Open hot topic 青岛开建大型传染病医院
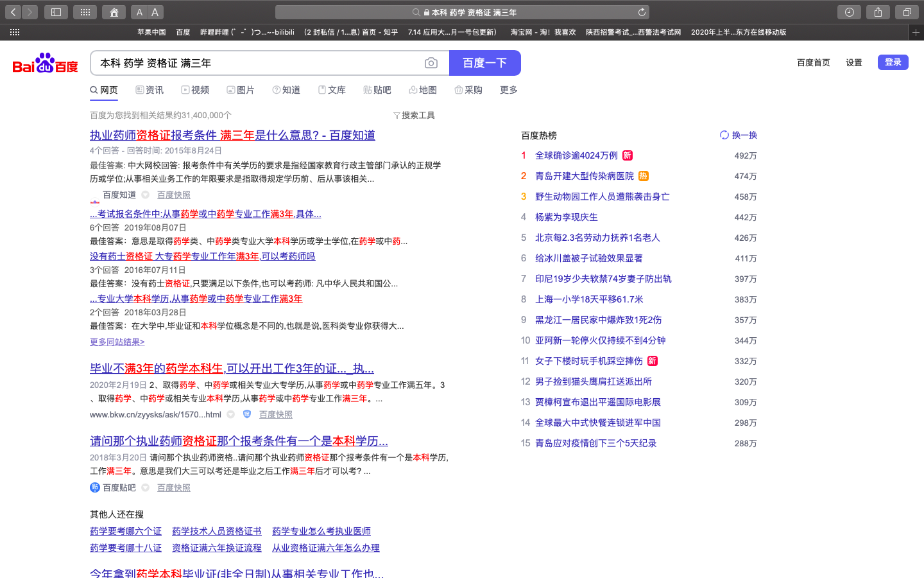 pyautogui.click(x=585, y=176)
